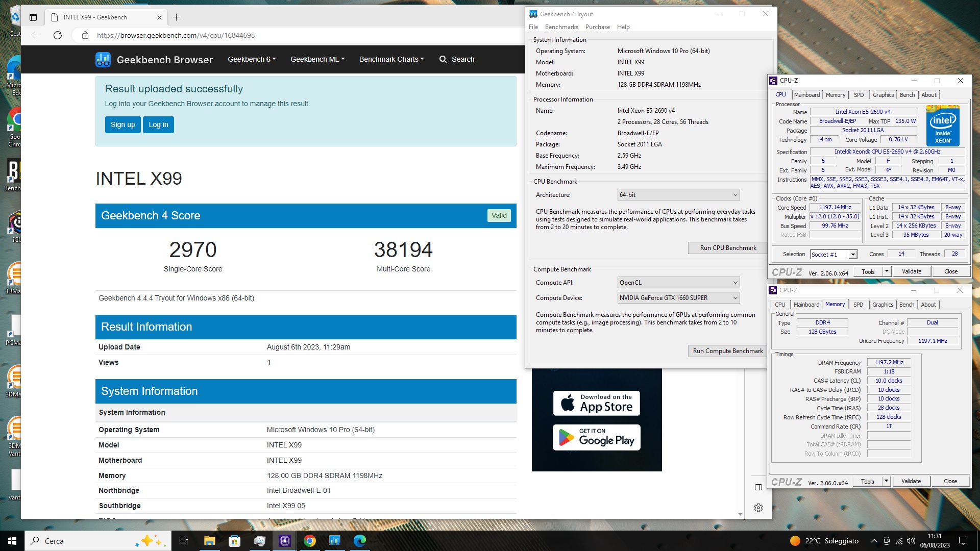The image size is (980, 551).
Task: Toggle the Edge sidebar panel icon
Action: coord(758,487)
